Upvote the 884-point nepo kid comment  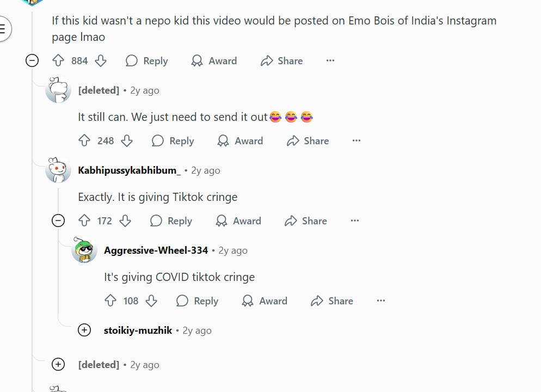58,61
